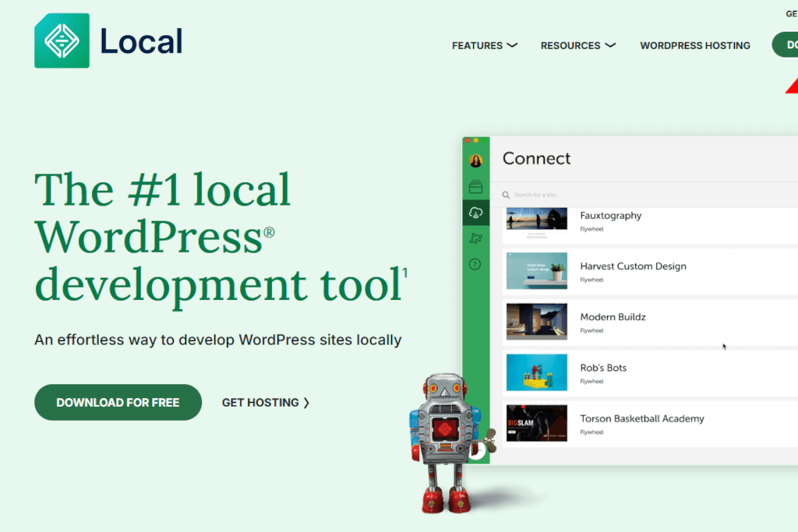Open the Rob's Bots site entry
Viewport: 798px width, 532px height.
pyautogui.click(x=603, y=368)
